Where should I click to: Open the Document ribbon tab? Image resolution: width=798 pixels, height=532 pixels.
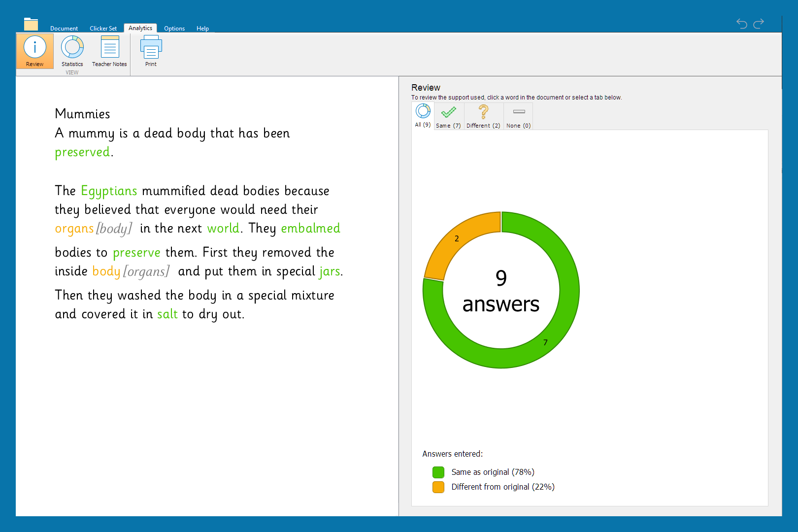(x=64, y=29)
